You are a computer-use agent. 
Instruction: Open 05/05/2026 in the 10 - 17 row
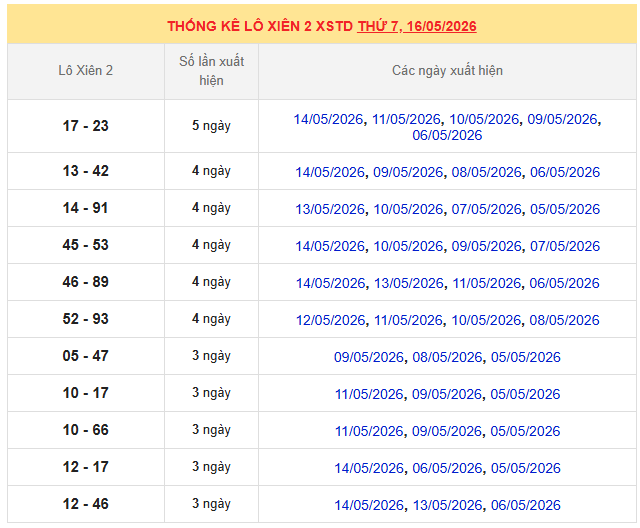(525, 394)
